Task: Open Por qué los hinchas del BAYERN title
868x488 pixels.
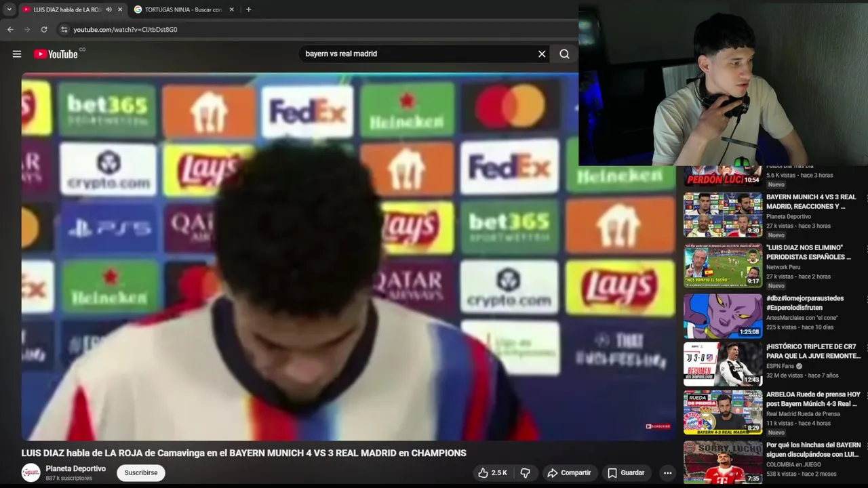Action: 813,449
